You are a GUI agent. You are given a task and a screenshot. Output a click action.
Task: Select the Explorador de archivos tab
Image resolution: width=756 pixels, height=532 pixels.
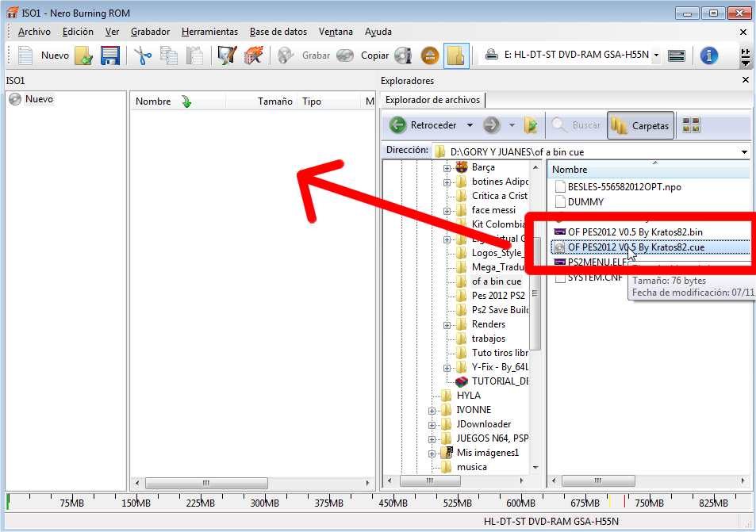[433, 100]
